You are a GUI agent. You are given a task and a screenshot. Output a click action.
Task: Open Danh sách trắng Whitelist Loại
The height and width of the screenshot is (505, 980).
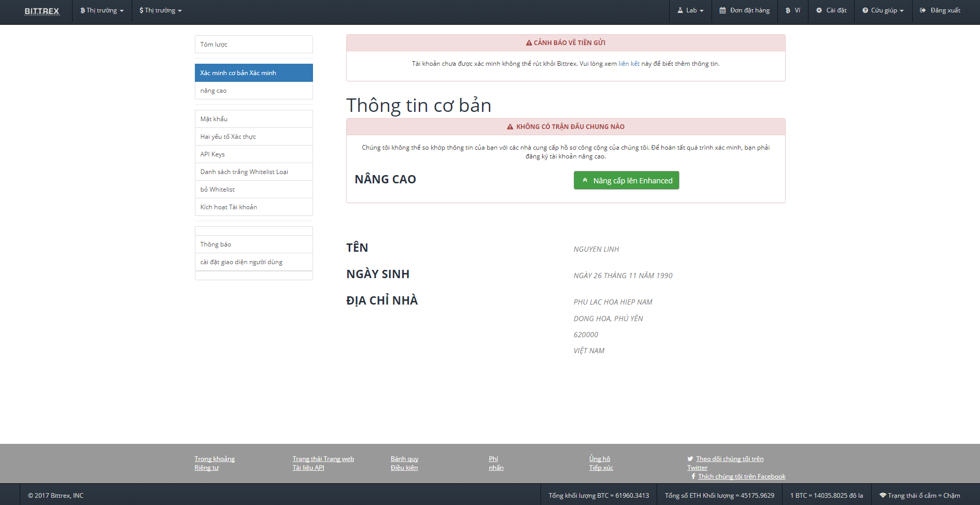click(x=254, y=172)
